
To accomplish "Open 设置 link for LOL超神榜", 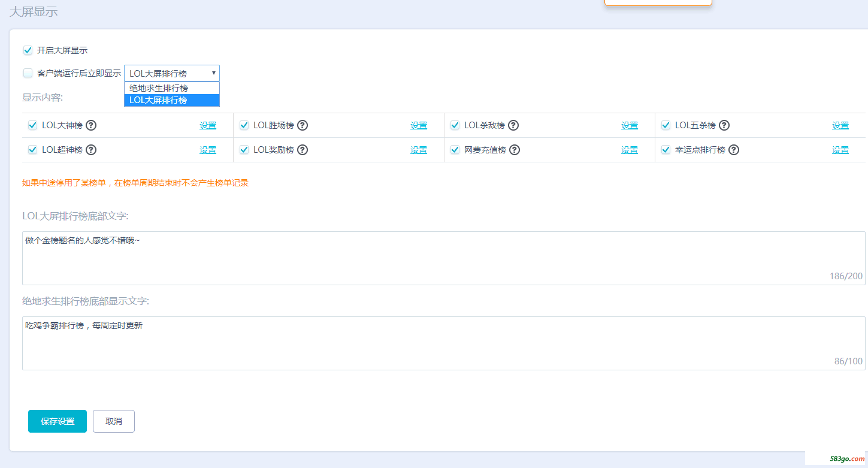I will click(x=208, y=150).
